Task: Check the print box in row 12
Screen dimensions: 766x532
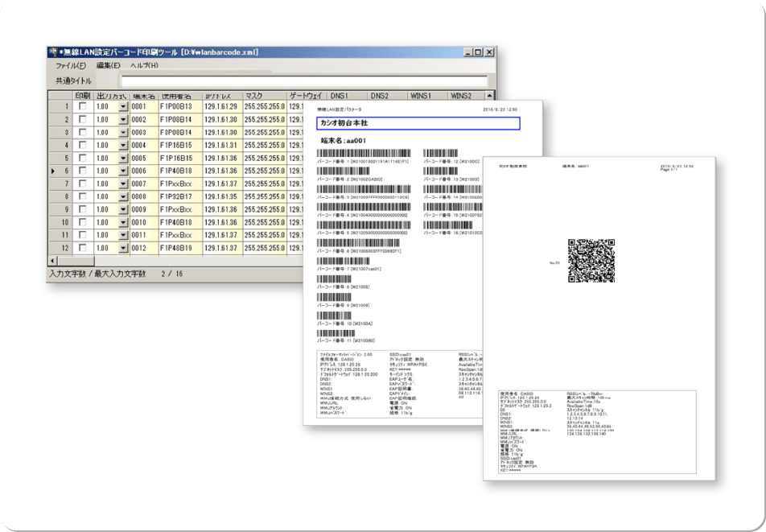Action: pos(83,249)
